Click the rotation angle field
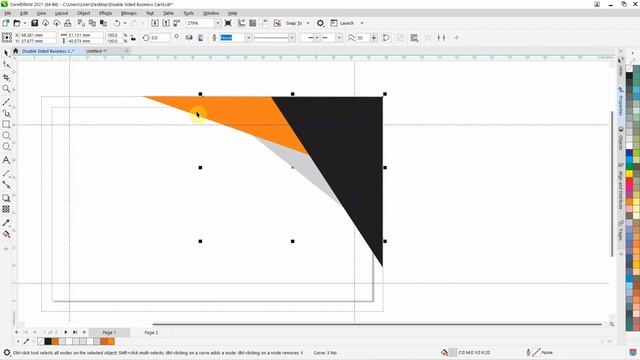 point(160,38)
